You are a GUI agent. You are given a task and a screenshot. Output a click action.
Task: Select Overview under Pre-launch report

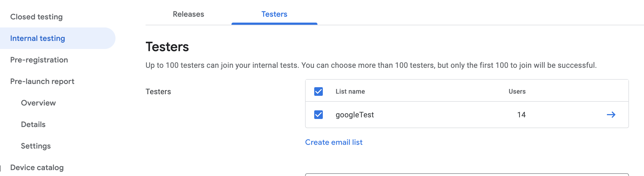pos(38,103)
